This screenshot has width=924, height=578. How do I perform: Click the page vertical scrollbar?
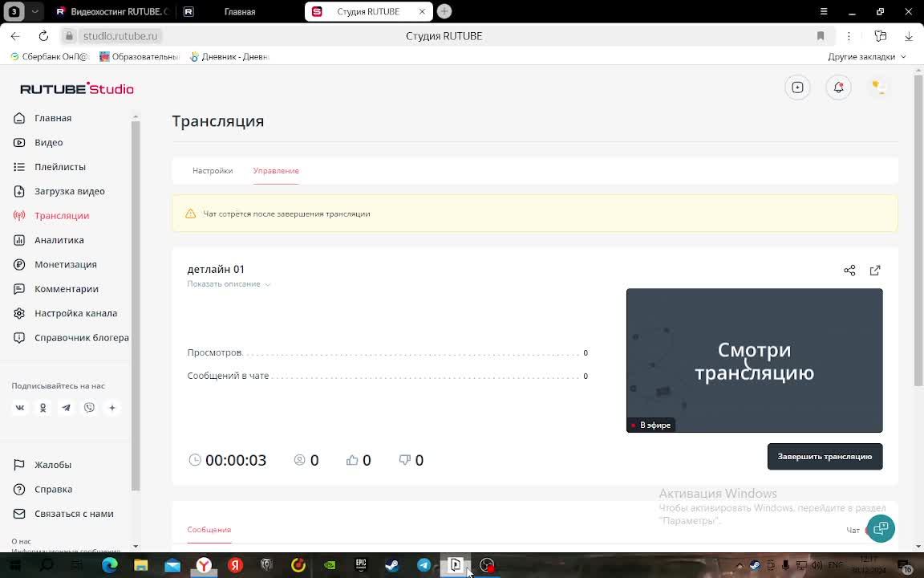click(918, 230)
